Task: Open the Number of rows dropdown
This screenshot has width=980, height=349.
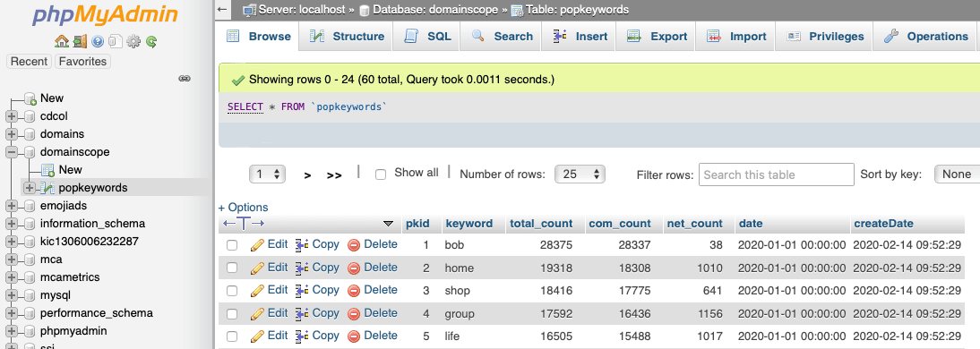Action: [x=580, y=174]
